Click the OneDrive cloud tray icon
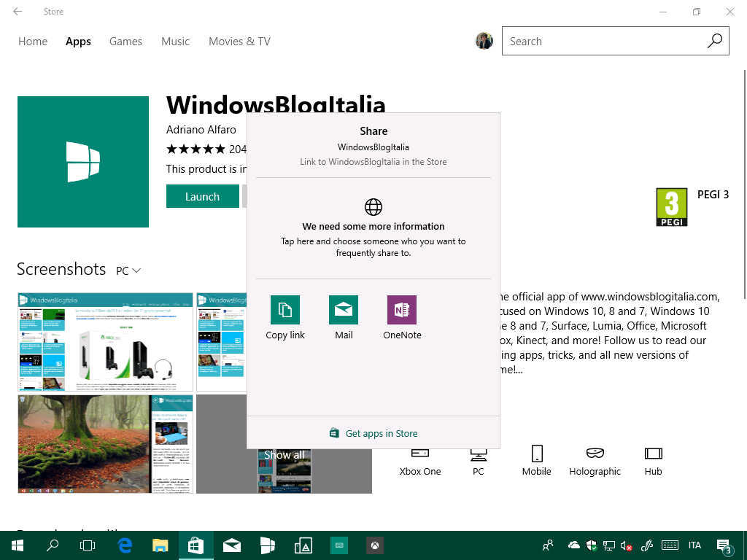Screen dimensions: 747x560 pos(573,545)
